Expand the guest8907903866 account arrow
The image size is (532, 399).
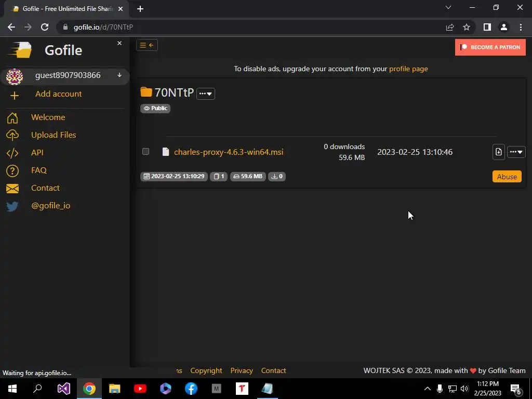(119, 75)
